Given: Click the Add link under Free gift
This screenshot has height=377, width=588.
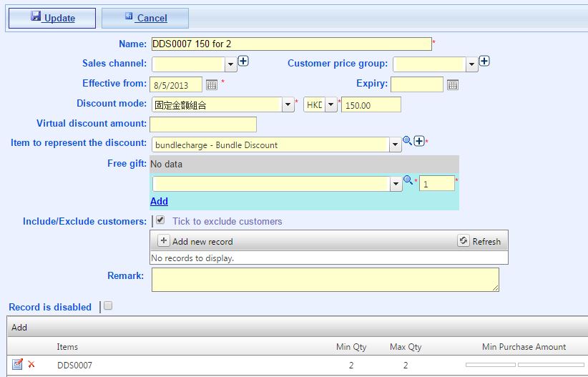Looking at the screenshot, I should [x=159, y=202].
